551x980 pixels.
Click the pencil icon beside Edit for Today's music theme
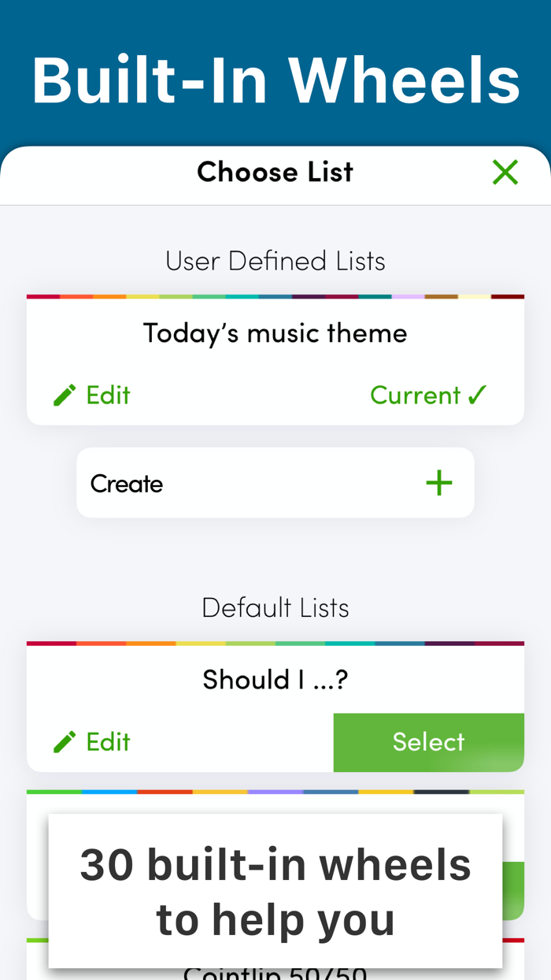pos(65,395)
